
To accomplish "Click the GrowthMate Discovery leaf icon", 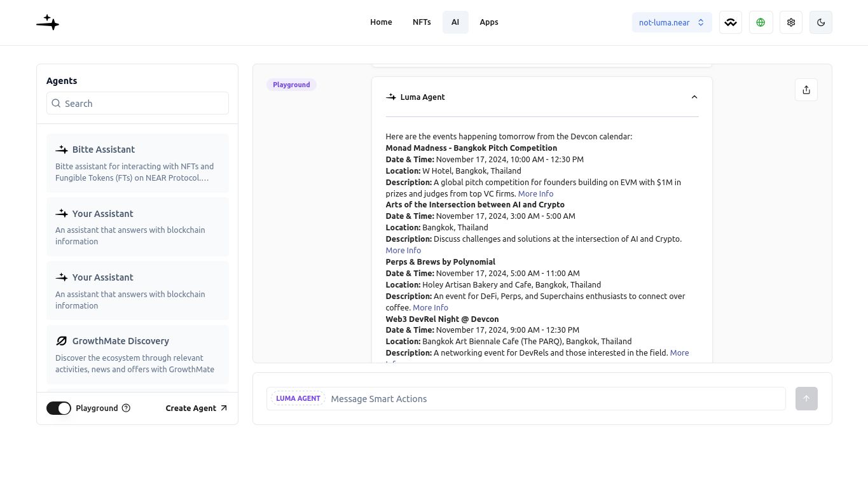I will (x=62, y=341).
